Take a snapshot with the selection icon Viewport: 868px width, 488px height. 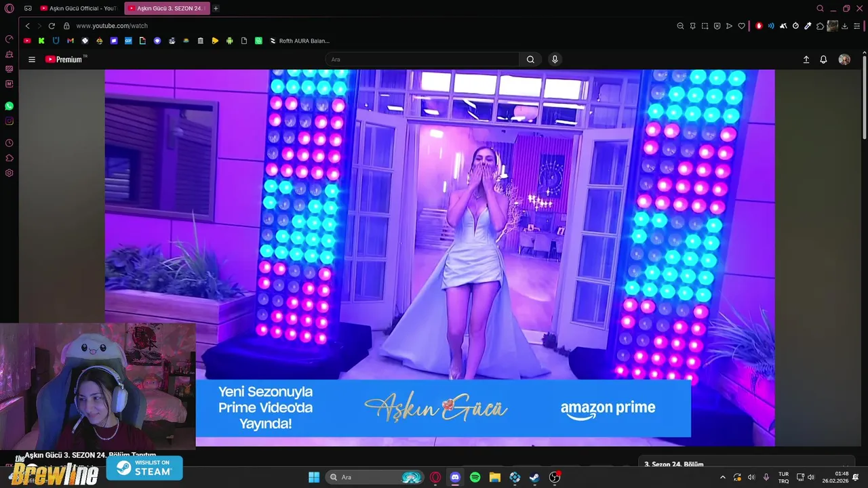pos(705,26)
